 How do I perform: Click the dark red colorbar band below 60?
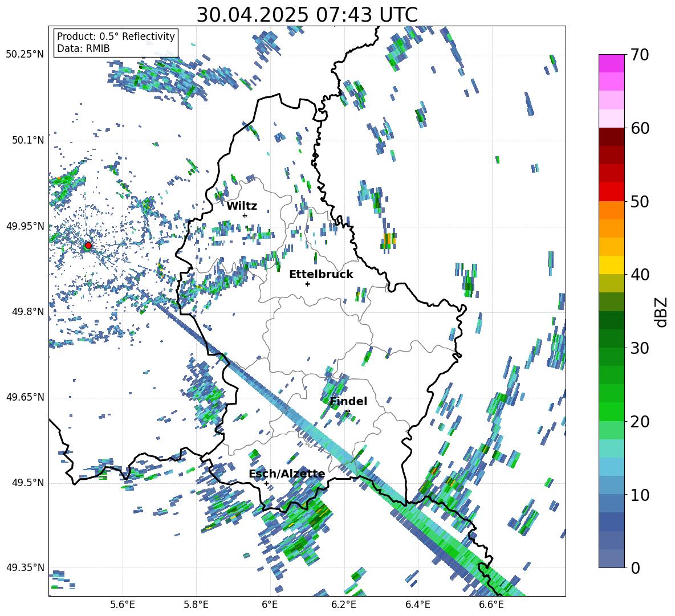click(611, 137)
